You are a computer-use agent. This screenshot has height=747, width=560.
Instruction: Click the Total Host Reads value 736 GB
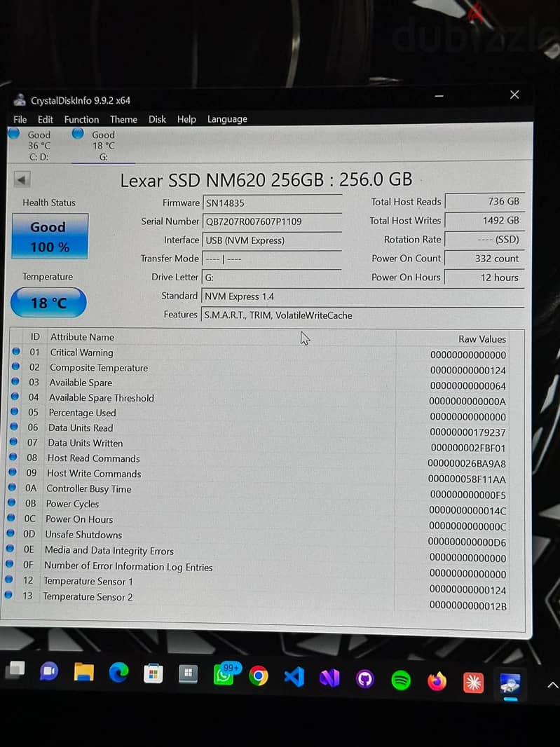(x=485, y=202)
